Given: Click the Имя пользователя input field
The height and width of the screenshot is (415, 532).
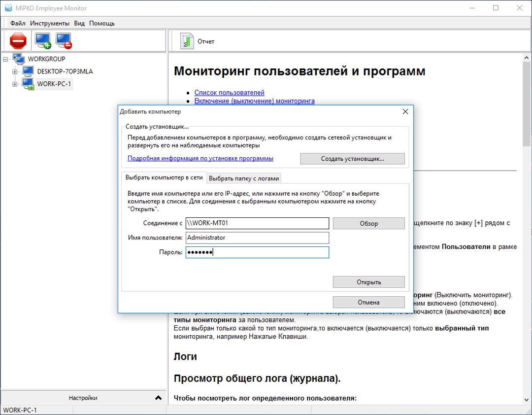Looking at the screenshot, I should [257, 238].
